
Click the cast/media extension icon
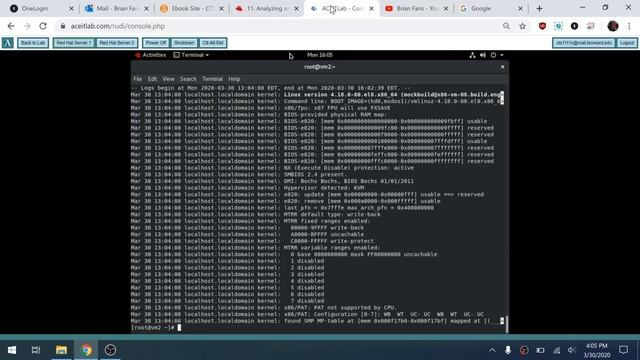591,26
